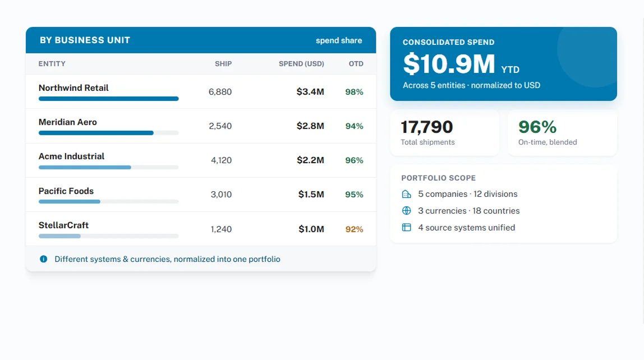This screenshot has width=644, height=360.
Task: Click '4 source systems unified' text
Action: pos(467,228)
